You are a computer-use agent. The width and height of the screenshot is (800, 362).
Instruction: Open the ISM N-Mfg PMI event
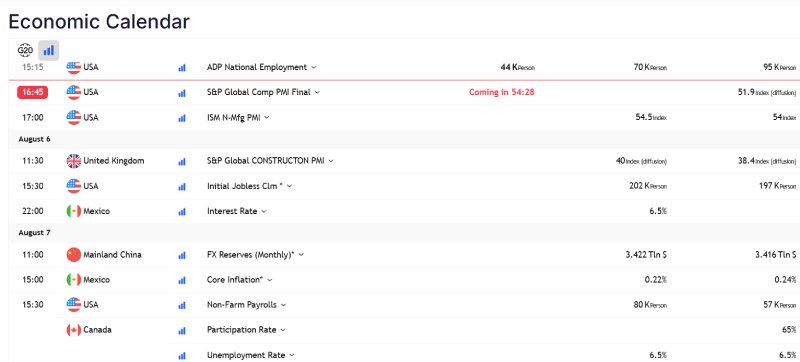point(234,117)
